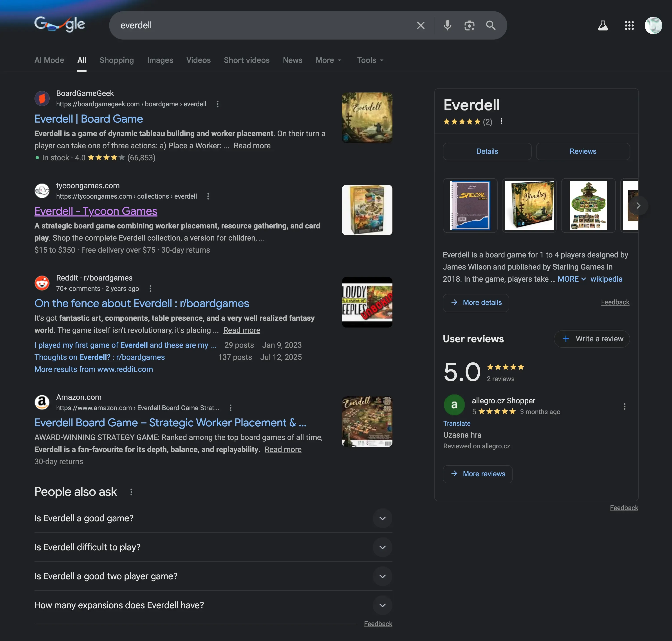Open your Google account profile avatar

(x=653, y=25)
